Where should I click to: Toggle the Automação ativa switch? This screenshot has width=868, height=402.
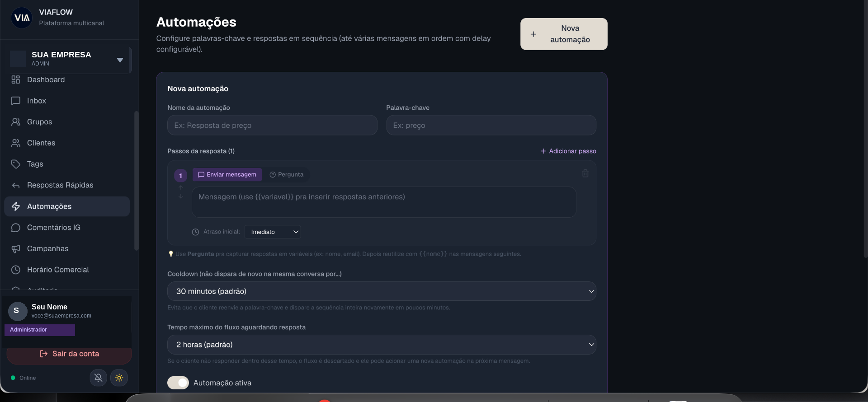[x=178, y=383]
